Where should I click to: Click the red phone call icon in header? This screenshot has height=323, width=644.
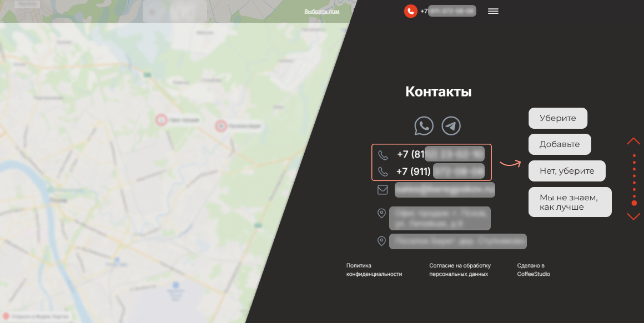[410, 11]
